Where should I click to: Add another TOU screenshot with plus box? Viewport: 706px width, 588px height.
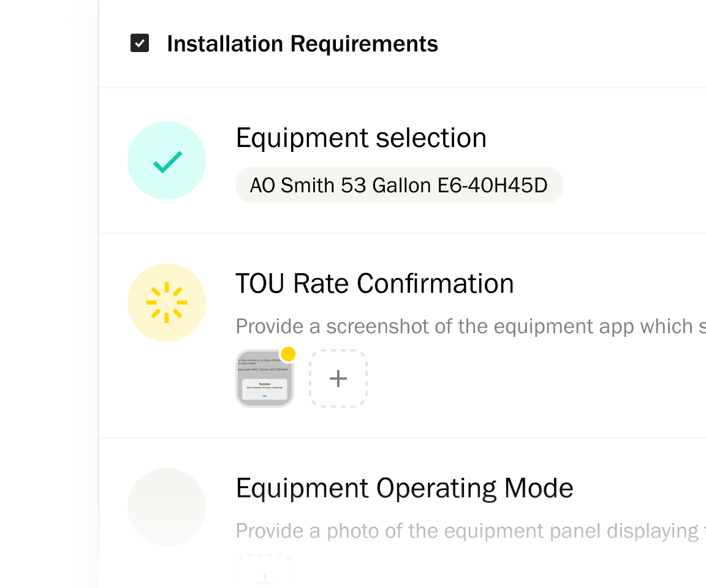pos(338,379)
